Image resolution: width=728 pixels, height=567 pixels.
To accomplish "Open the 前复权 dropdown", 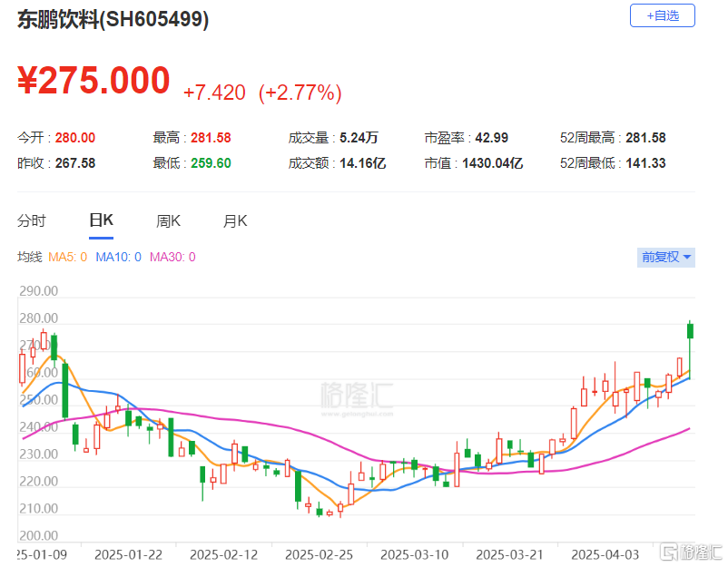I will point(665,257).
